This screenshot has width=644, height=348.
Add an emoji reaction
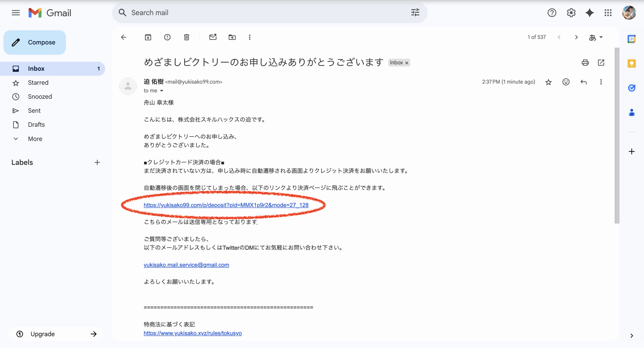pos(566,82)
